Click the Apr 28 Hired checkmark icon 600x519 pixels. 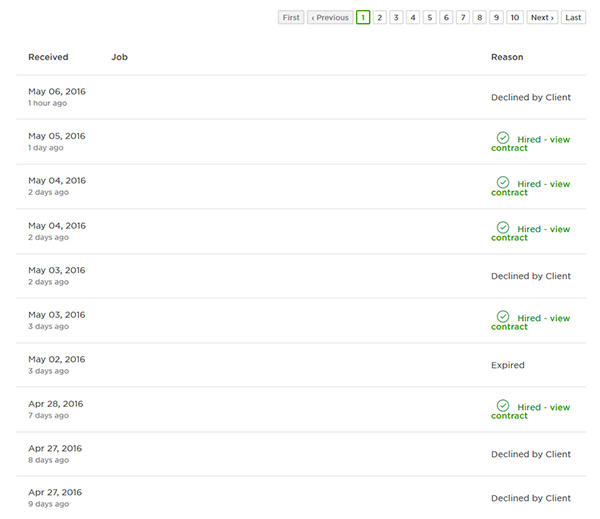point(503,405)
